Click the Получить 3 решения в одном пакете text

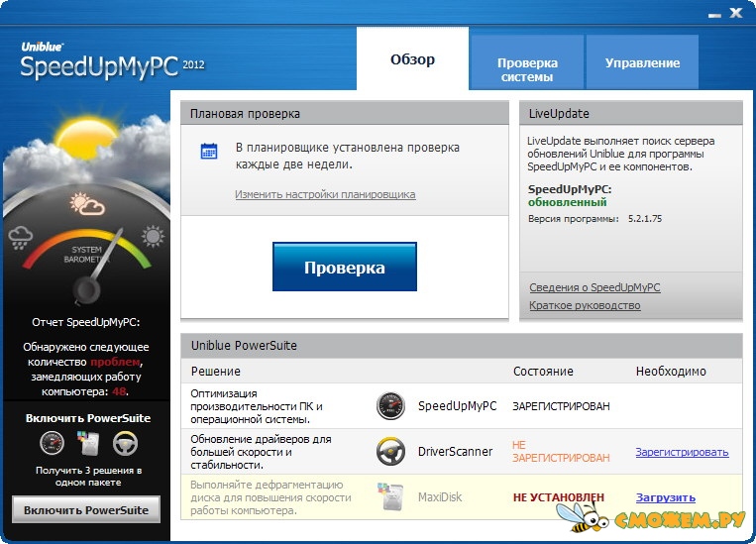pyautogui.click(x=88, y=476)
